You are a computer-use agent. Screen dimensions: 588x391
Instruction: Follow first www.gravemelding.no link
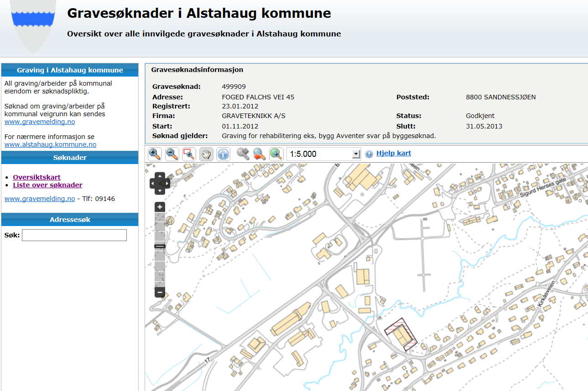(40, 122)
